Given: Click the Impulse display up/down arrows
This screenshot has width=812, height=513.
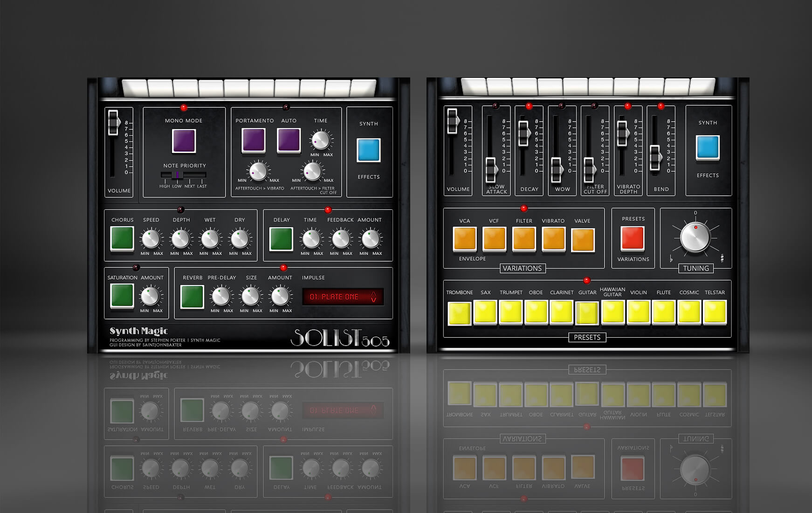Looking at the screenshot, I should pos(373,297).
